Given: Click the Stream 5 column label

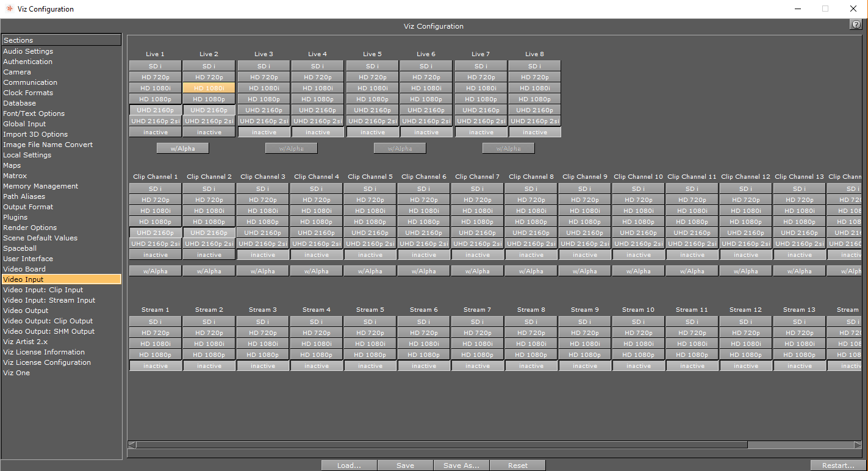Looking at the screenshot, I should [x=370, y=310].
